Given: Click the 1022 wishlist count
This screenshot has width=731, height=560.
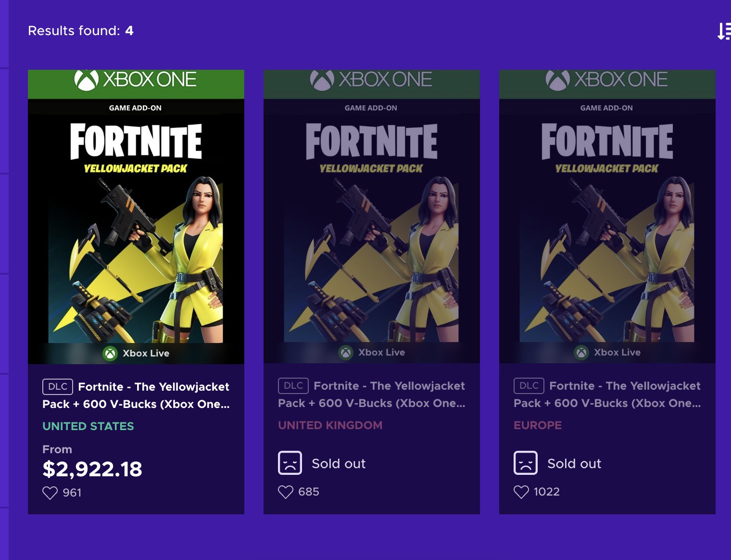Looking at the screenshot, I should pos(547,492).
